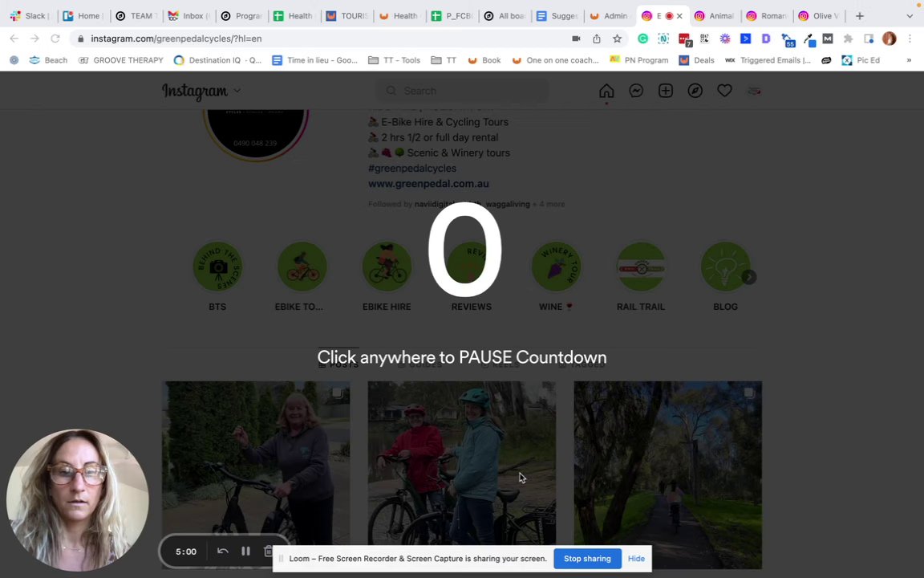The width and height of the screenshot is (924, 578).
Task: Open a new browser tab
Action: click(x=860, y=16)
